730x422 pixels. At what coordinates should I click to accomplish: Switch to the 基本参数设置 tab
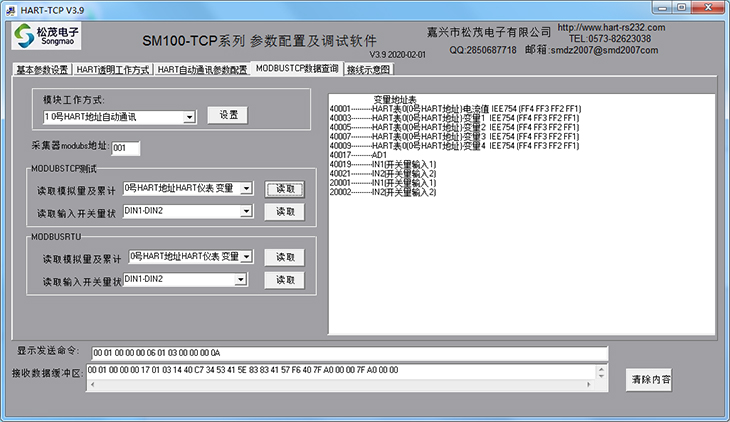point(42,70)
